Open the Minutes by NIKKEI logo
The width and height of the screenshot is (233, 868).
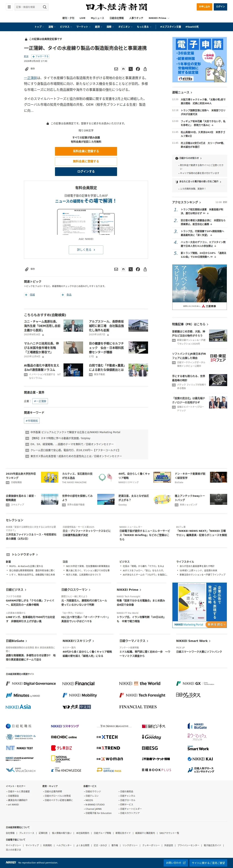23,695
